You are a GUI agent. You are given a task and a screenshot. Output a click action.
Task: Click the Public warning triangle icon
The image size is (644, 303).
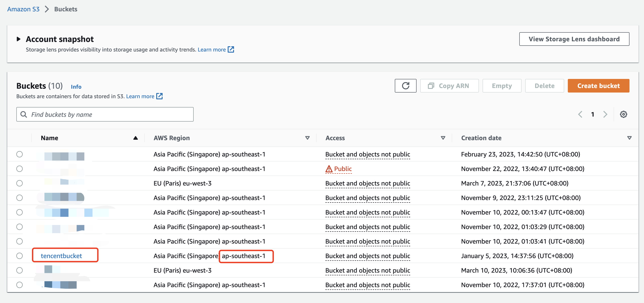click(x=329, y=169)
